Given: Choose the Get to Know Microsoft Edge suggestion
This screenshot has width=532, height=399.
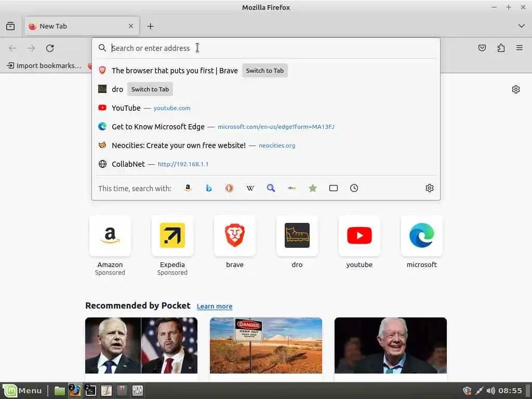Looking at the screenshot, I should [x=266, y=127].
